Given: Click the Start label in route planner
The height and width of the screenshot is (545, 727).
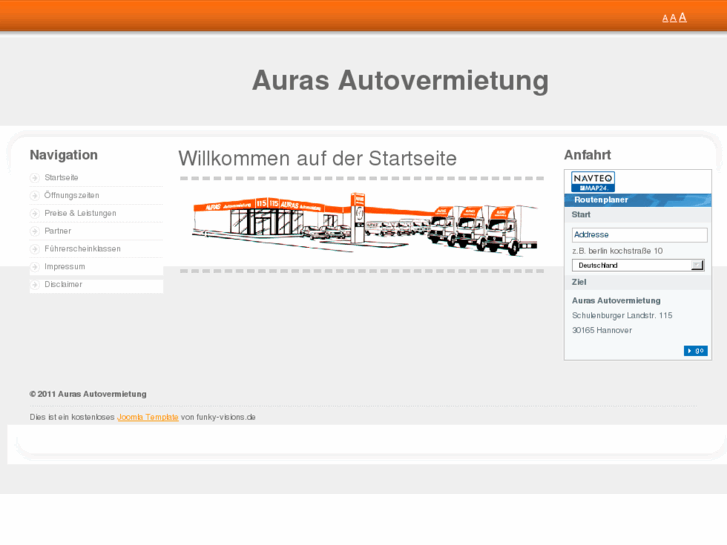Looking at the screenshot, I should [581, 215].
